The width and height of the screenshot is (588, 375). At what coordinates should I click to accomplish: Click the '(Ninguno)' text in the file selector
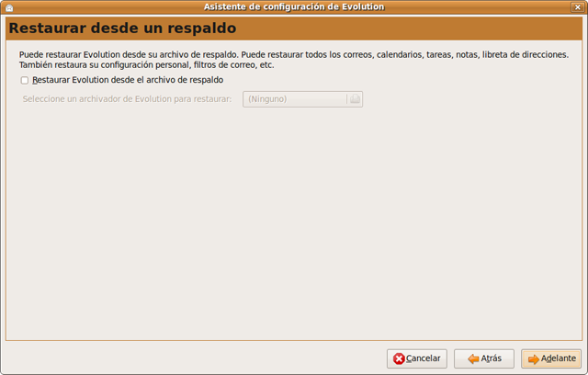(267, 98)
